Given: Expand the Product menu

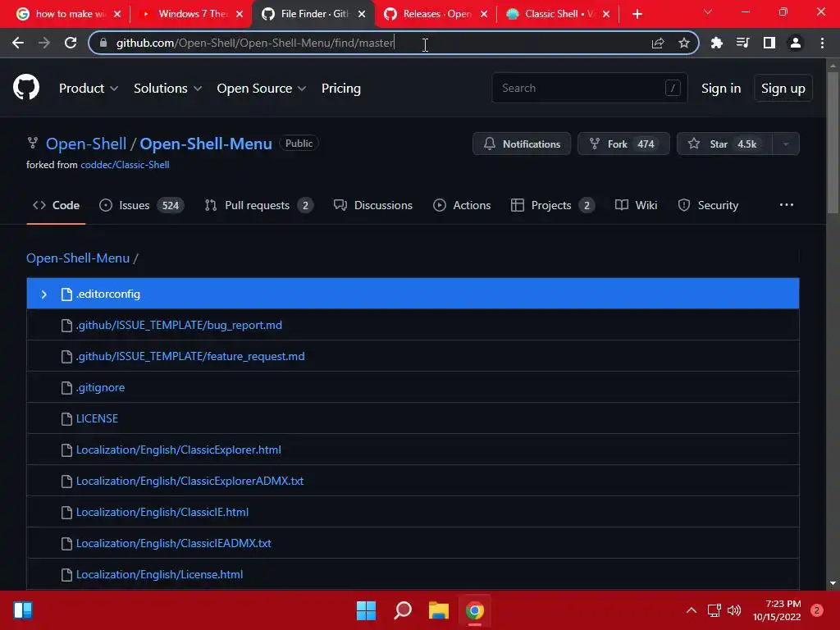Looking at the screenshot, I should (x=89, y=89).
